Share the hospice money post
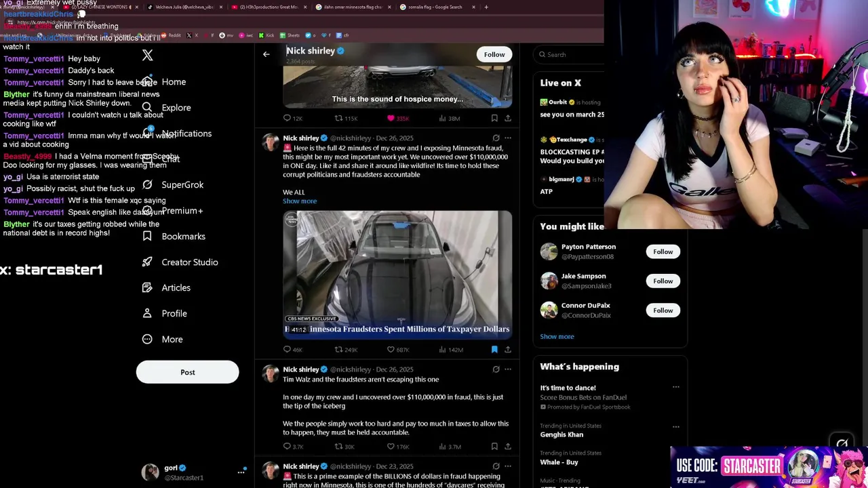This screenshot has width=868, height=488. 508,119
